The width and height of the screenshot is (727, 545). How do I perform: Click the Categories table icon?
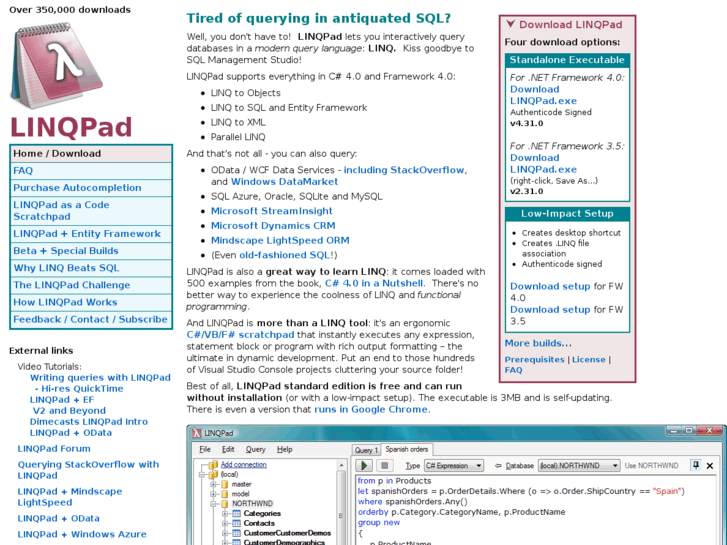(x=236, y=513)
